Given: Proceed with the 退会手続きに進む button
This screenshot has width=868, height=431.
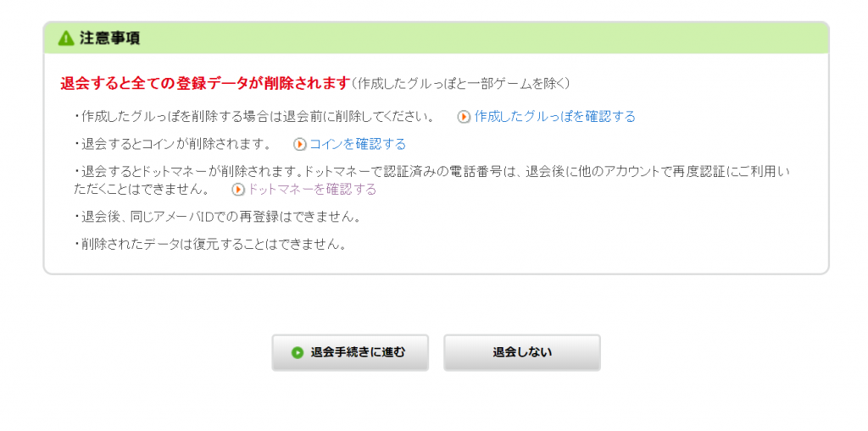Looking at the screenshot, I should click(x=350, y=352).
